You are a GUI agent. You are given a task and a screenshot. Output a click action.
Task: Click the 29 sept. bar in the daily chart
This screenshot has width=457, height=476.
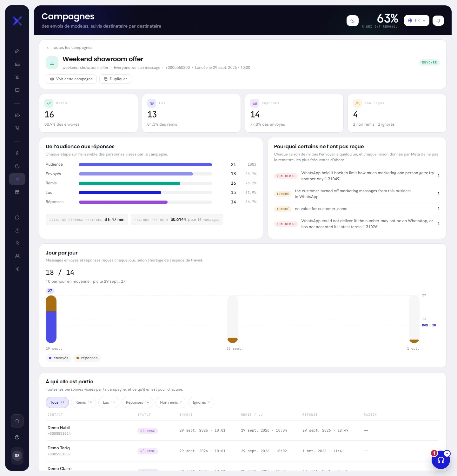51,319
